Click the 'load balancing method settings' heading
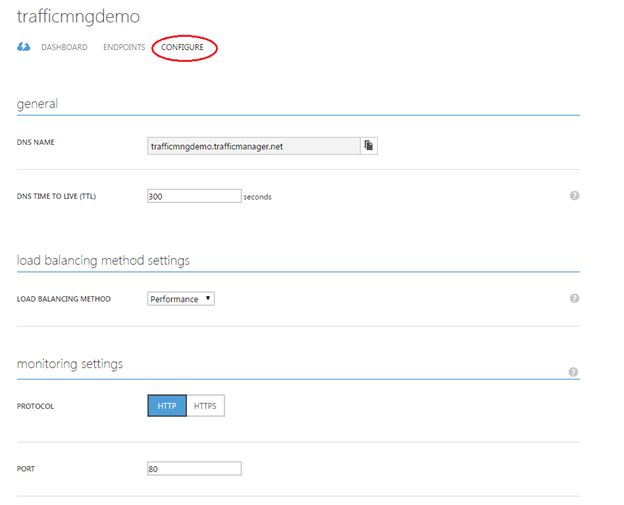Image resolution: width=624 pixels, height=505 pixels. pyautogui.click(x=103, y=260)
